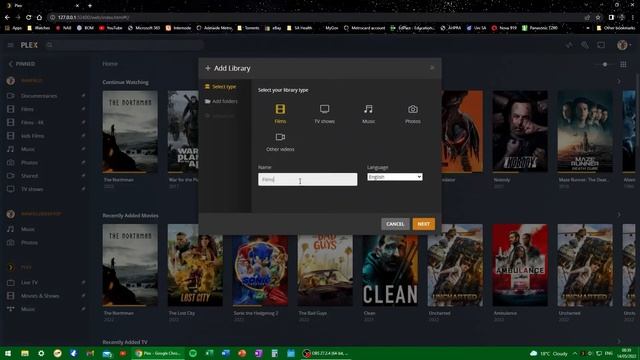Screen dimensions: 640x360
Task: Close the Add Library dialog
Action: tap(432, 68)
